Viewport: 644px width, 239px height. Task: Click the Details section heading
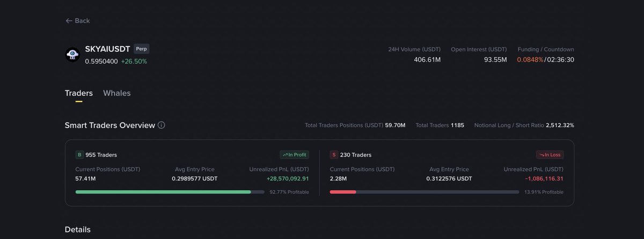point(78,229)
